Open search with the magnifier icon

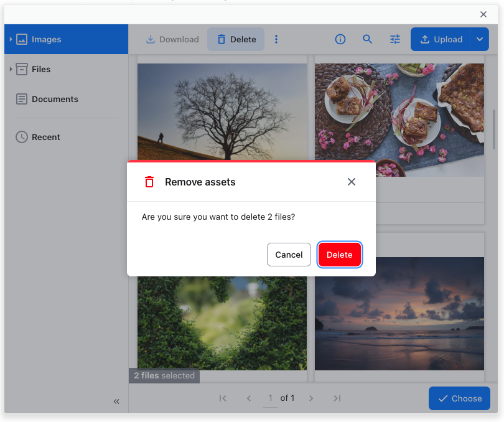click(x=368, y=39)
